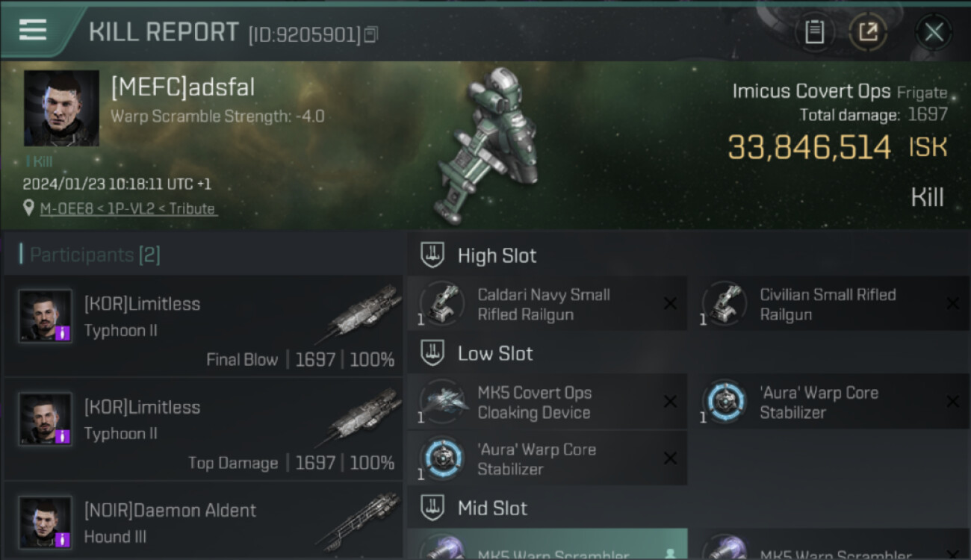This screenshot has width=971, height=560.
Task: Share the kill report
Action: click(867, 32)
